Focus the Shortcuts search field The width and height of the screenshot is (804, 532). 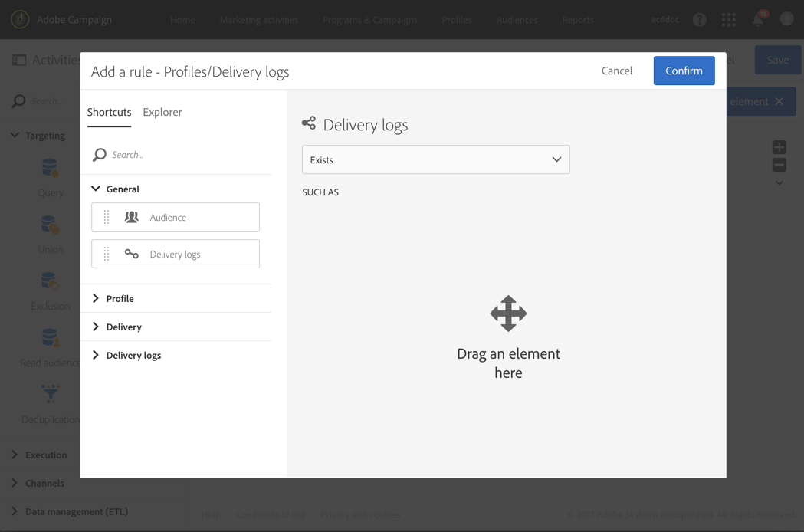(184, 155)
